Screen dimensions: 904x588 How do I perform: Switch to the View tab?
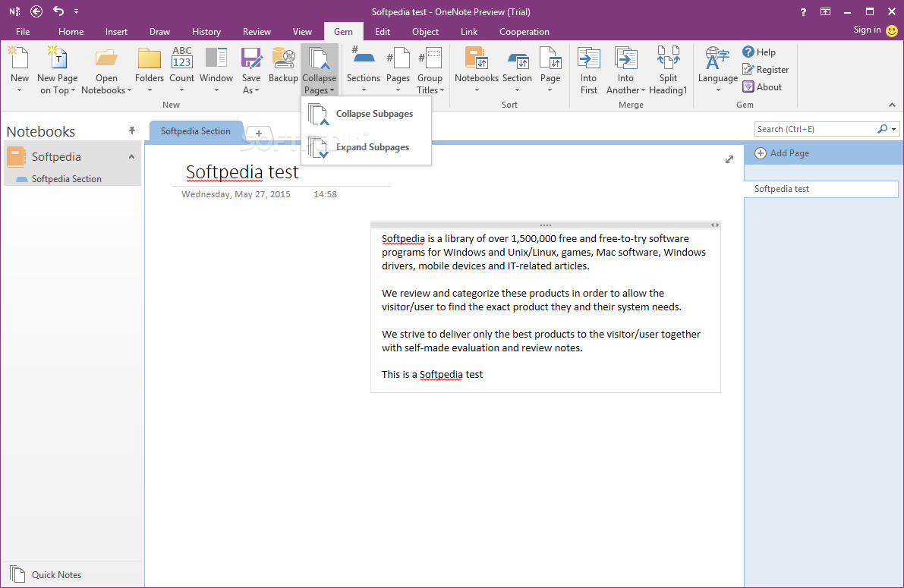pos(302,32)
